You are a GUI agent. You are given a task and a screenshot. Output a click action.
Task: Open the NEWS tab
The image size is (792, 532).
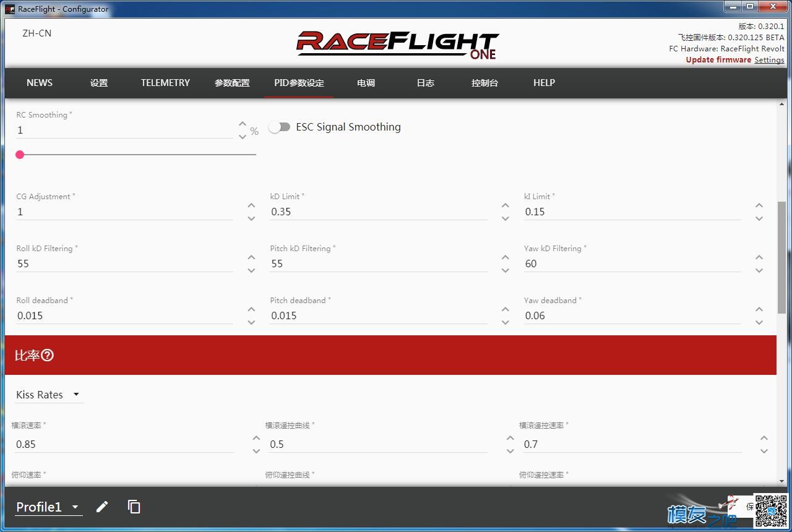pos(40,83)
